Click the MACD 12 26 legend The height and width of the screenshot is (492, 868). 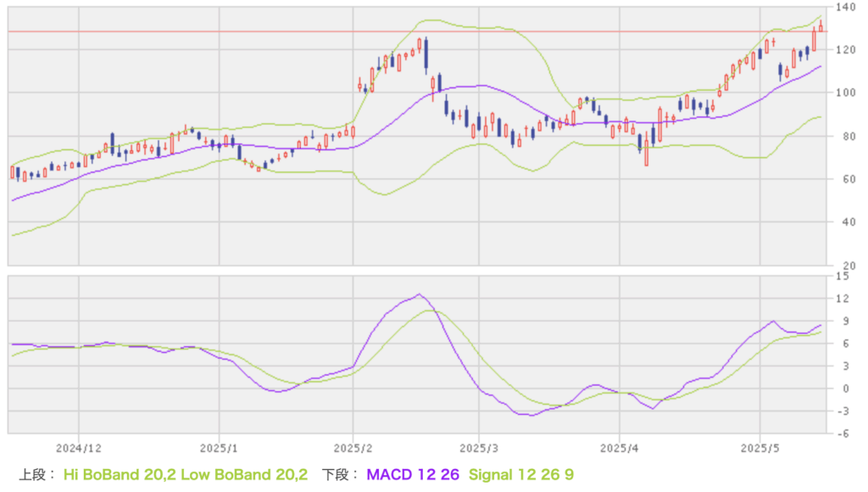[x=413, y=475]
